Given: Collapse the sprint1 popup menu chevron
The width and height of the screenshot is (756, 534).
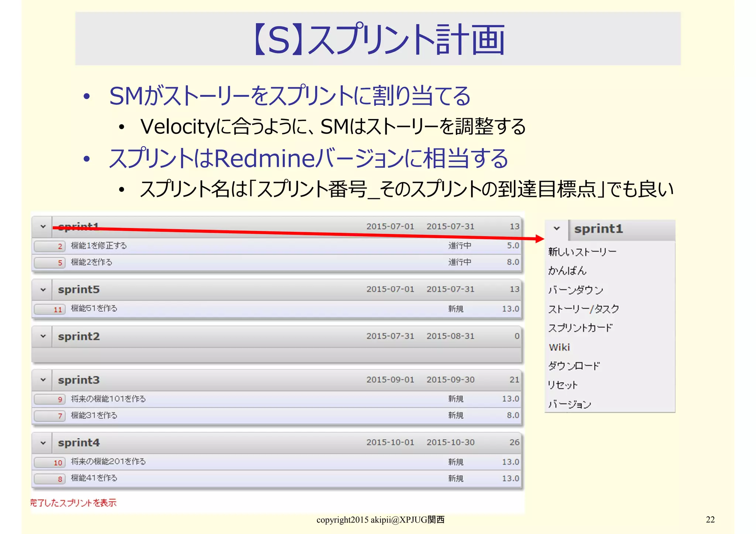Looking at the screenshot, I should pos(557,228).
